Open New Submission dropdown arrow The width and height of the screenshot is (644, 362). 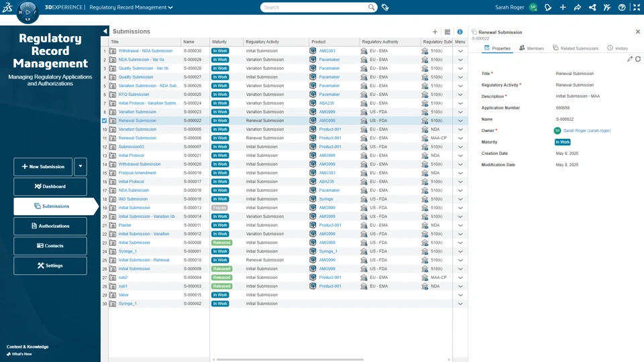point(80,167)
